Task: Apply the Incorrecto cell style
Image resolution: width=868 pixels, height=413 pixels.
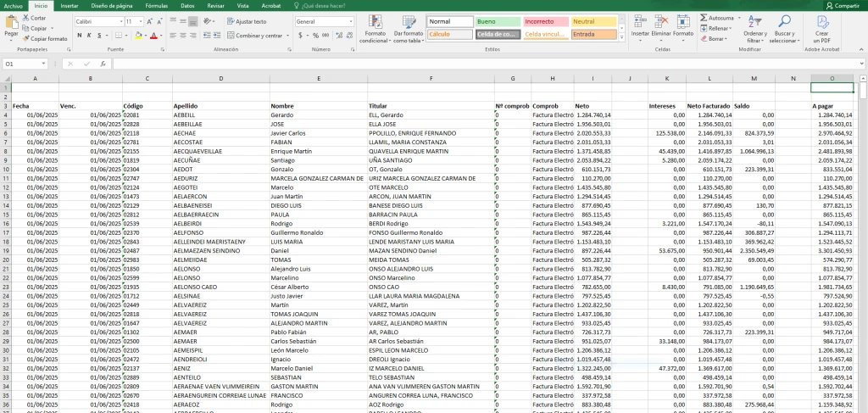Action: click(x=546, y=21)
